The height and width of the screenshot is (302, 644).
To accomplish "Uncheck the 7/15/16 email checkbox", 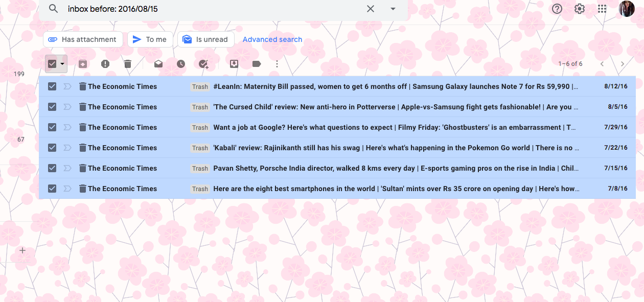I will [52, 168].
